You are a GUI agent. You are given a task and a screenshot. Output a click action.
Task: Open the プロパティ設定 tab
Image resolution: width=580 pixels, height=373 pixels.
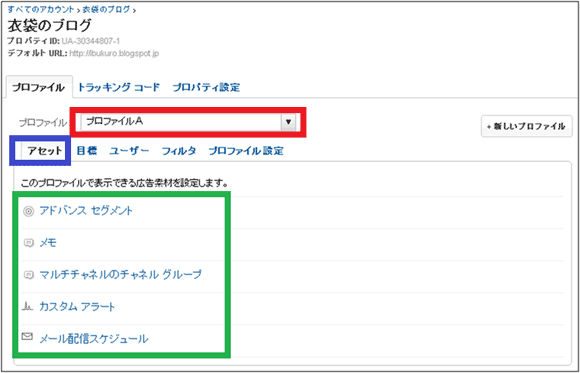[x=206, y=88]
